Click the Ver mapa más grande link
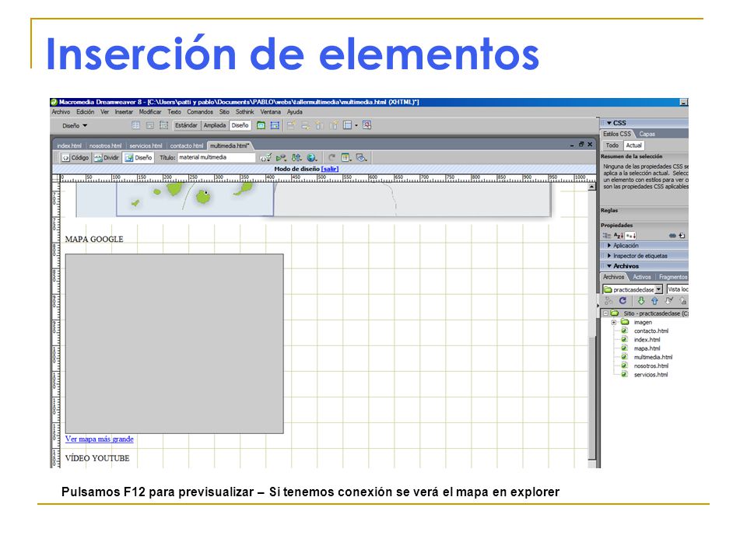This screenshot has width=747, height=560. click(99, 439)
